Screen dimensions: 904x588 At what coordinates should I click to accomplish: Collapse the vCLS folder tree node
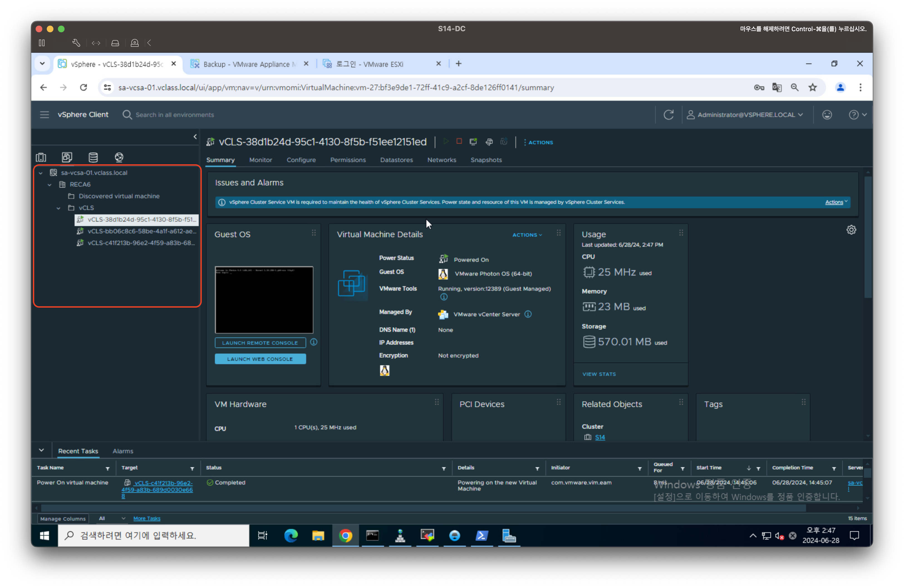tap(58, 208)
